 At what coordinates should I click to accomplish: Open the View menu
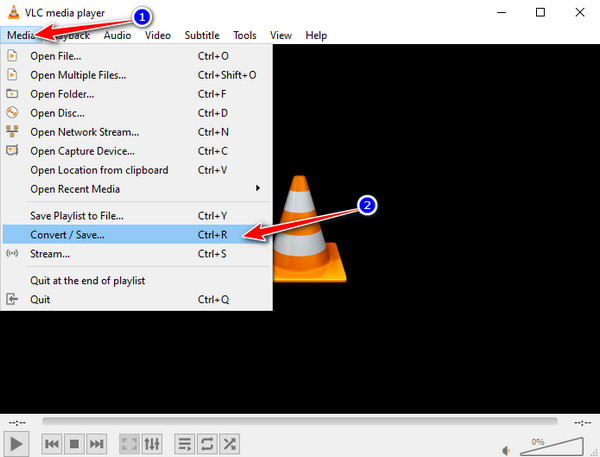pos(281,35)
